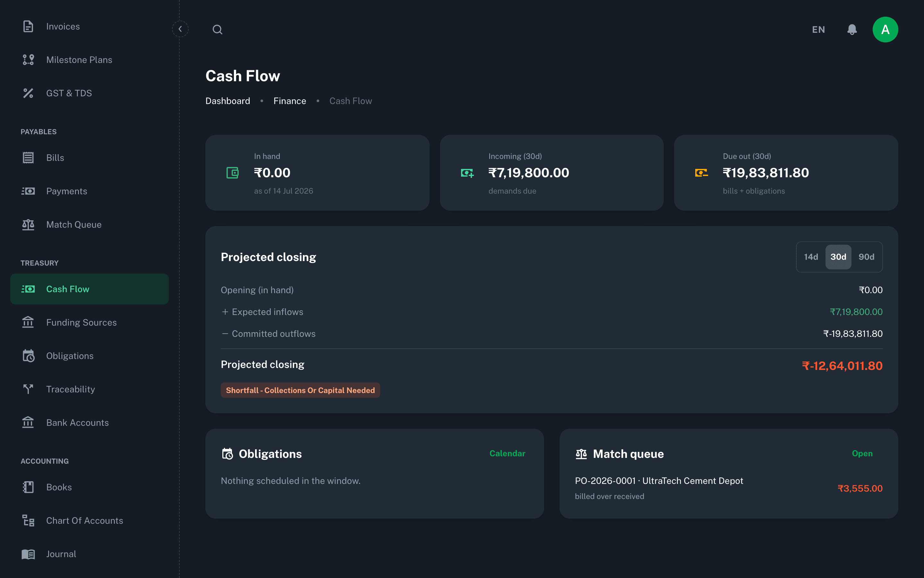The image size is (924, 578).
Task: Click the scales icon beside Match queue heading
Action: pyautogui.click(x=581, y=454)
